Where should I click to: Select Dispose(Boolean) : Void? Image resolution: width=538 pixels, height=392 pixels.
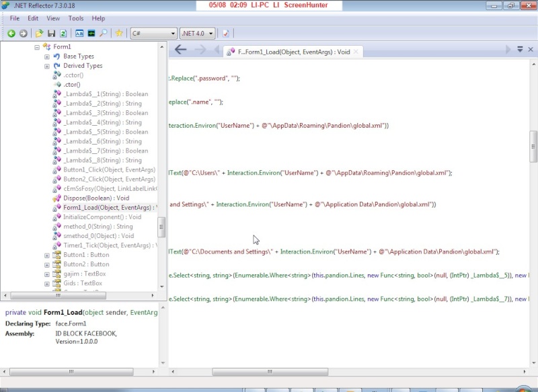96,198
